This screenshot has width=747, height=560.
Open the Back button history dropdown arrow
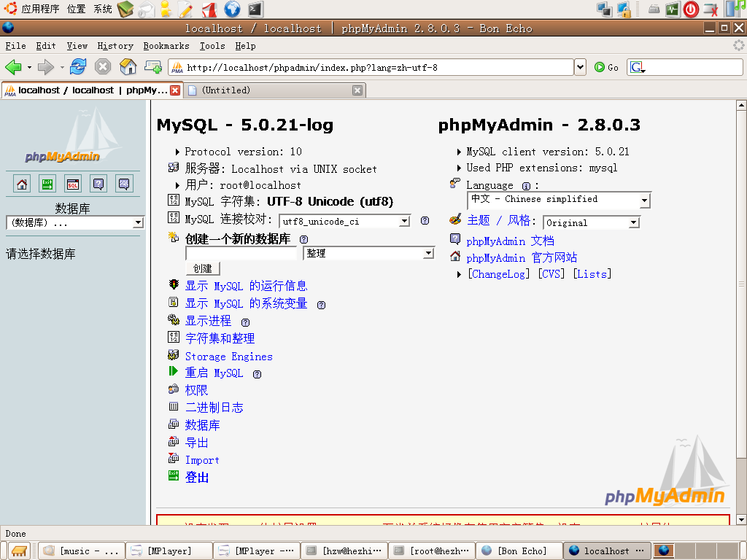29,67
